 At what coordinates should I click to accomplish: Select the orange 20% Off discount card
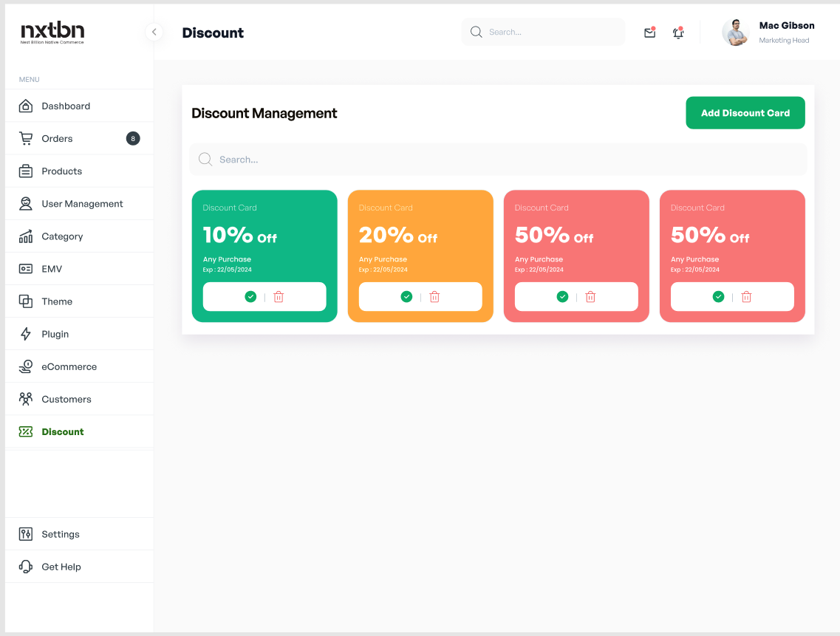coord(420,236)
